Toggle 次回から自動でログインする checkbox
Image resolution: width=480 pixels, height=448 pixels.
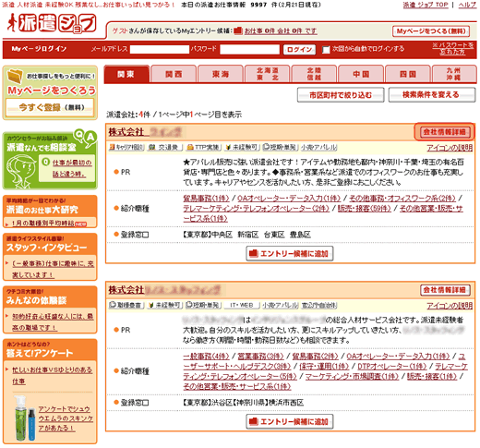tap(326, 49)
